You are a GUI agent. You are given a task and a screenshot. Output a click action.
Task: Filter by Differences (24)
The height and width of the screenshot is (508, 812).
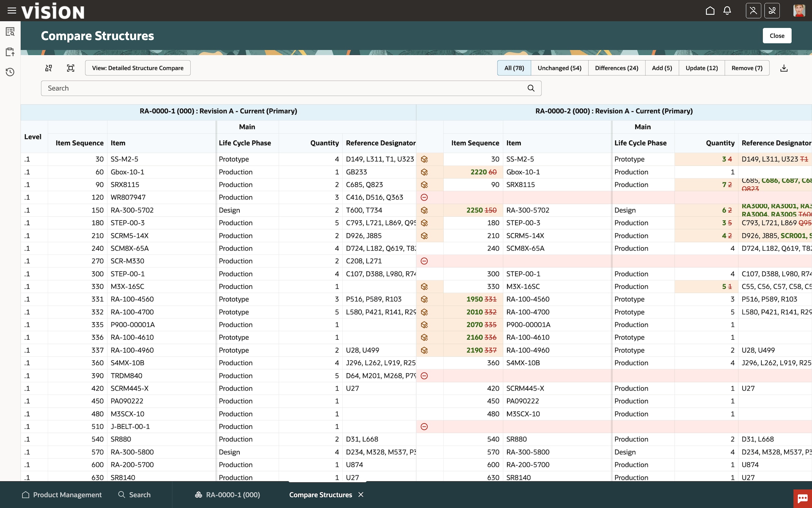coord(616,68)
